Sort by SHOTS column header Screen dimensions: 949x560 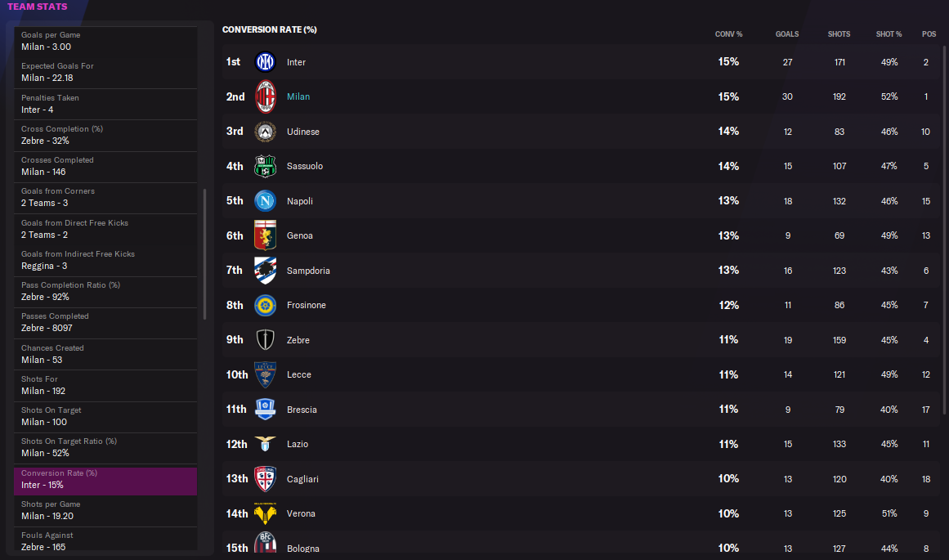pos(839,34)
